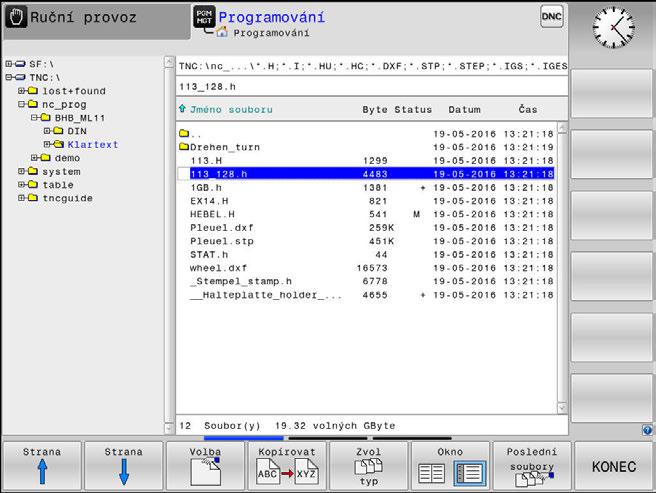Expand the DIN folder node

[47, 131]
